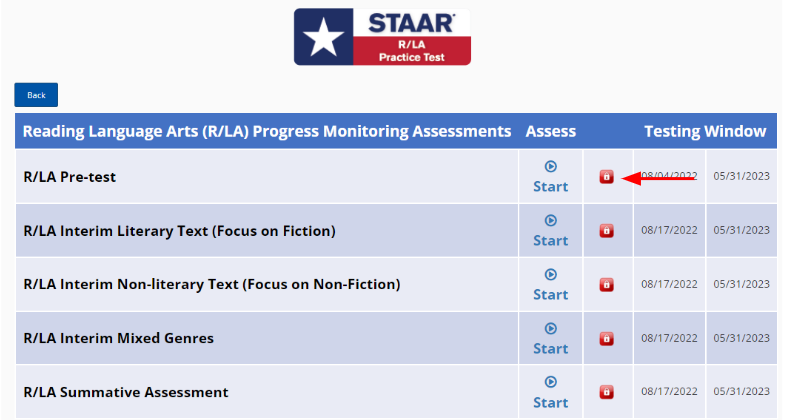Click the red lock icon for R/LA Pre-test

point(606,177)
